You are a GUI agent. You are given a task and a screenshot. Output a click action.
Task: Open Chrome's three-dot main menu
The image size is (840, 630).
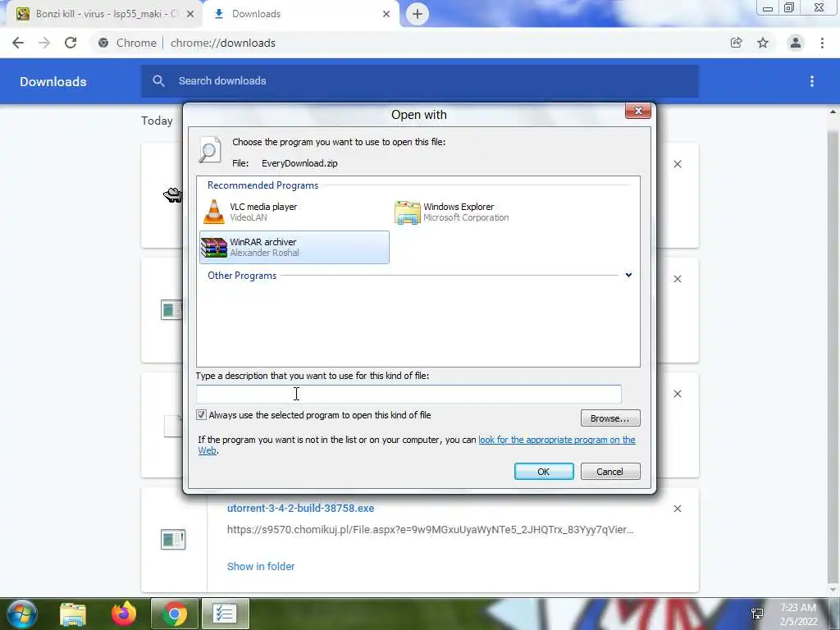click(x=822, y=43)
